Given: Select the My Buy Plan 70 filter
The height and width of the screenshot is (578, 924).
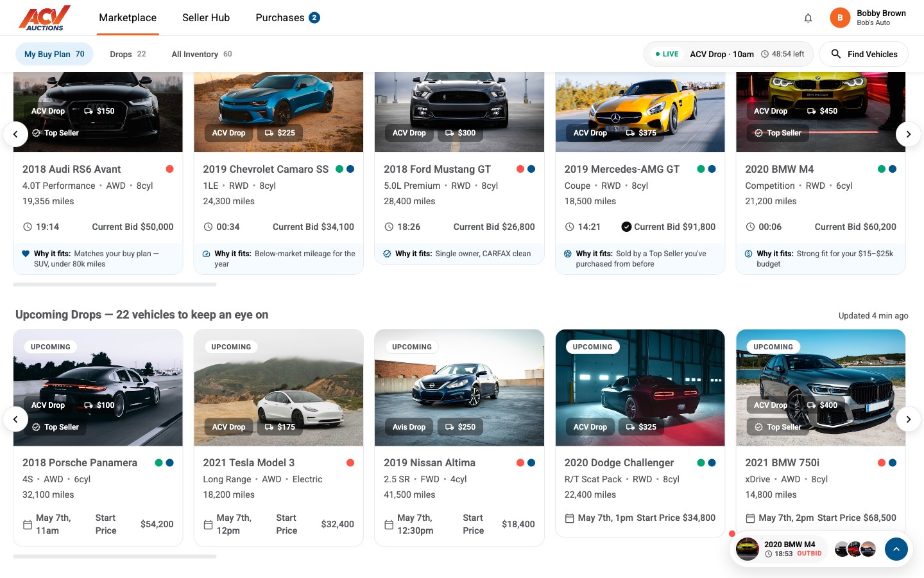Looking at the screenshot, I should pyautogui.click(x=55, y=54).
